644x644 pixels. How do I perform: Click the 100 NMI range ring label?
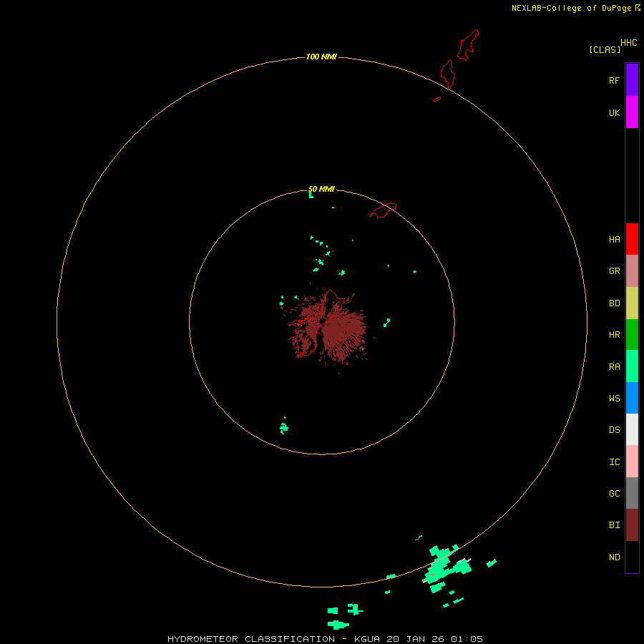click(x=321, y=57)
